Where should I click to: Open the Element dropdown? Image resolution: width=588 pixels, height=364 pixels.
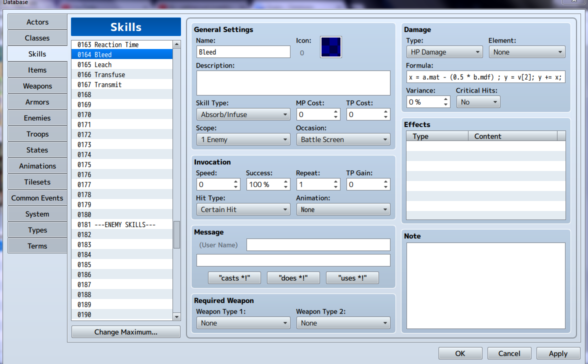tap(526, 51)
